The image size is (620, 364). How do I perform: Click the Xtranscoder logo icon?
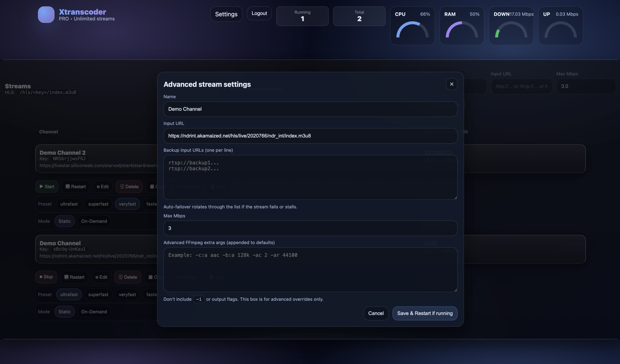[46, 15]
